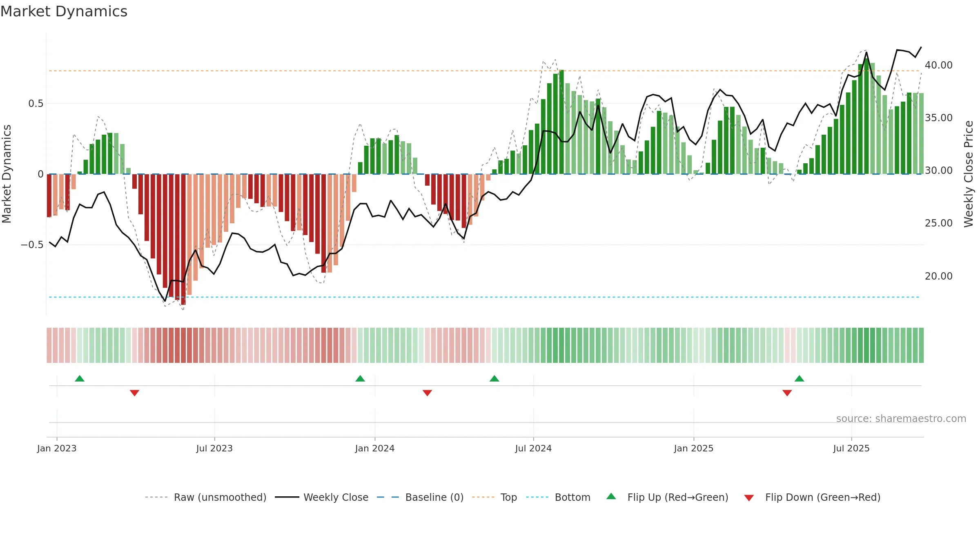Click the tallest dark green bar near Jul 2025
Screen dimensions: 980x551
pyautogui.click(x=866, y=116)
